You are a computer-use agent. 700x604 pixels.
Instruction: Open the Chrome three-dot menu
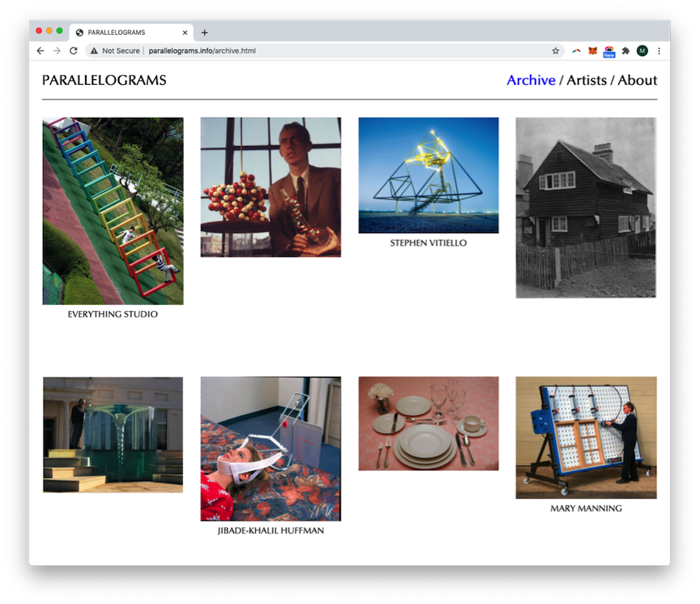(x=659, y=51)
